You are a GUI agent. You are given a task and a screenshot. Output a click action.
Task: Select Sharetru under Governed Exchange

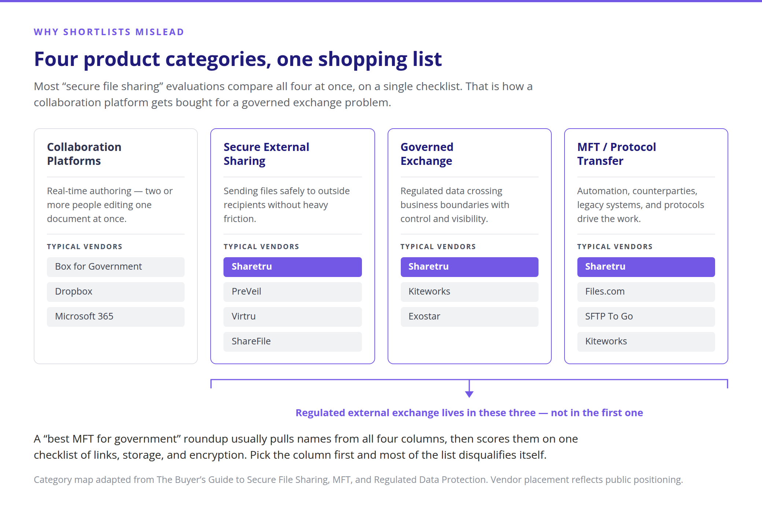(470, 267)
